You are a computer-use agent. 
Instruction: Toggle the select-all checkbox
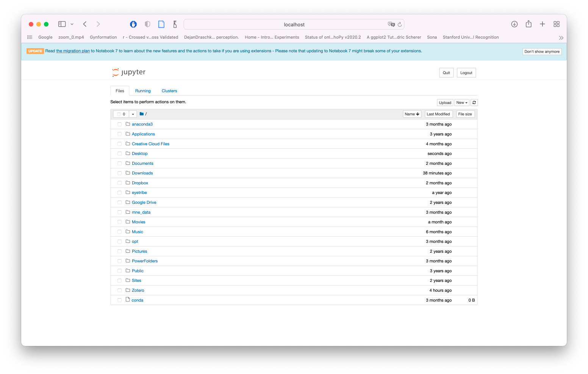click(x=119, y=114)
